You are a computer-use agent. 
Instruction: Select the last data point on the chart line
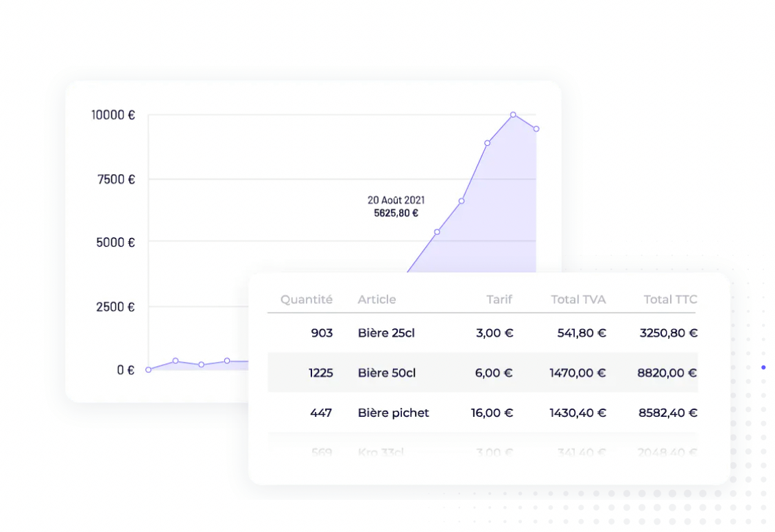pyautogui.click(x=536, y=129)
